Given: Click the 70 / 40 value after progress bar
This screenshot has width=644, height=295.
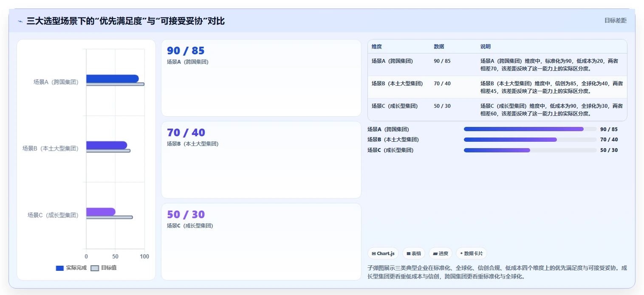Looking at the screenshot, I should (609, 140).
